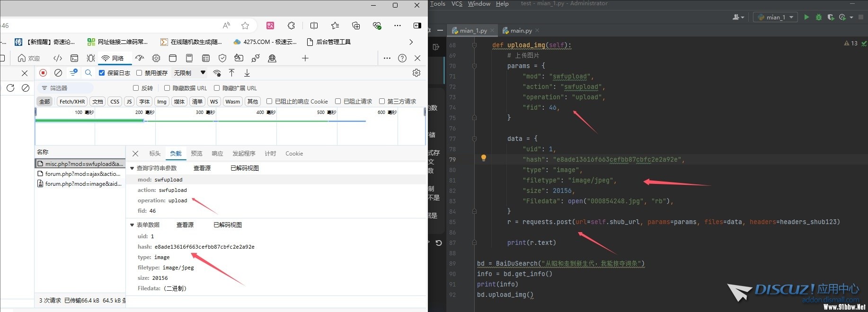This screenshot has width=868, height=312.
Task: Open network settings gear icon
Action: [x=416, y=73]
